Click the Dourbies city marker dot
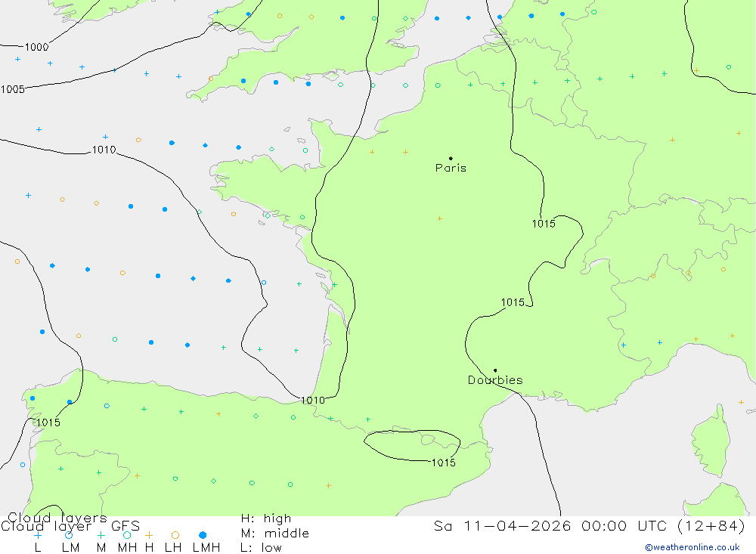Screen dimensions: 756x554 tap(495, 370)
